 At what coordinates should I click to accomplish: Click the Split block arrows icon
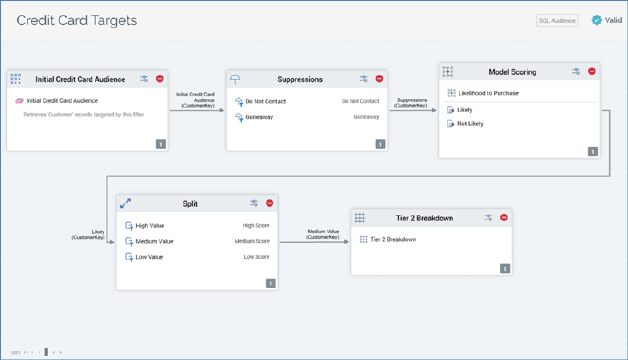125,203
